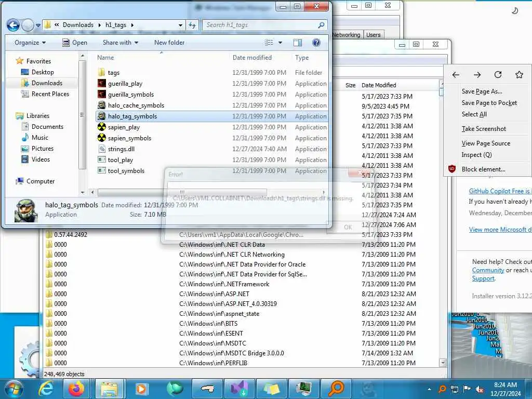The image size is (532, 399).
Task: Open the GitHub Copilot Free link
Action: click(x=500, y=191)
